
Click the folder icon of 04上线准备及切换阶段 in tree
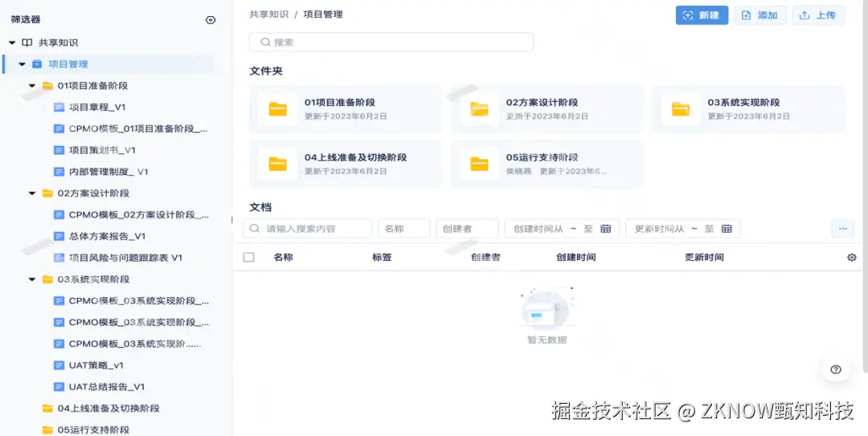[47, 409]
